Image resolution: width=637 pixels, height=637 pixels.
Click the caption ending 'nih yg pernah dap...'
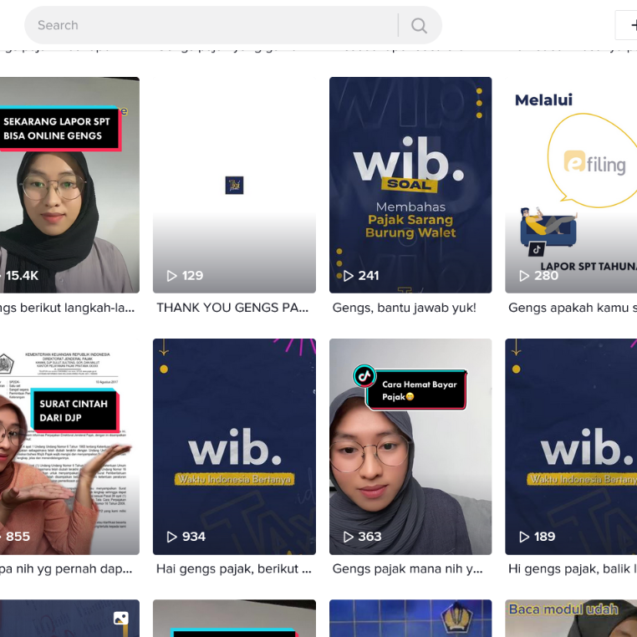66,569
